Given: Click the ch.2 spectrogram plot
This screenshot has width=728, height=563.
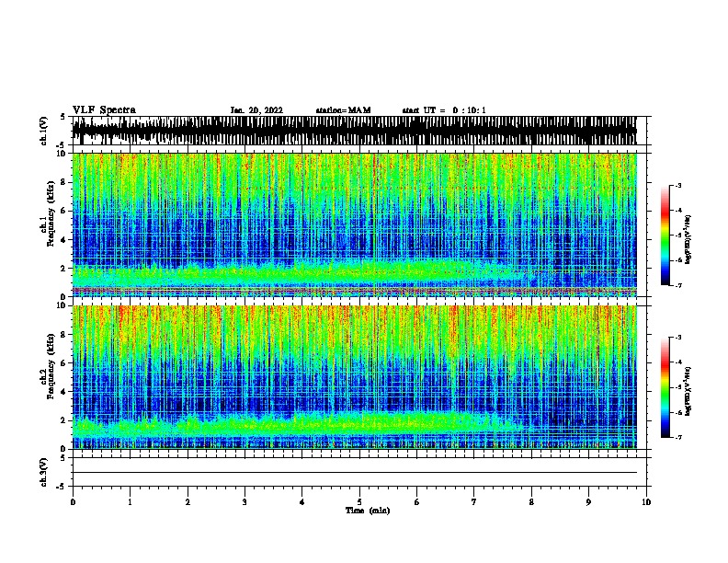Looking at the screenshot, I should [355, 377].
